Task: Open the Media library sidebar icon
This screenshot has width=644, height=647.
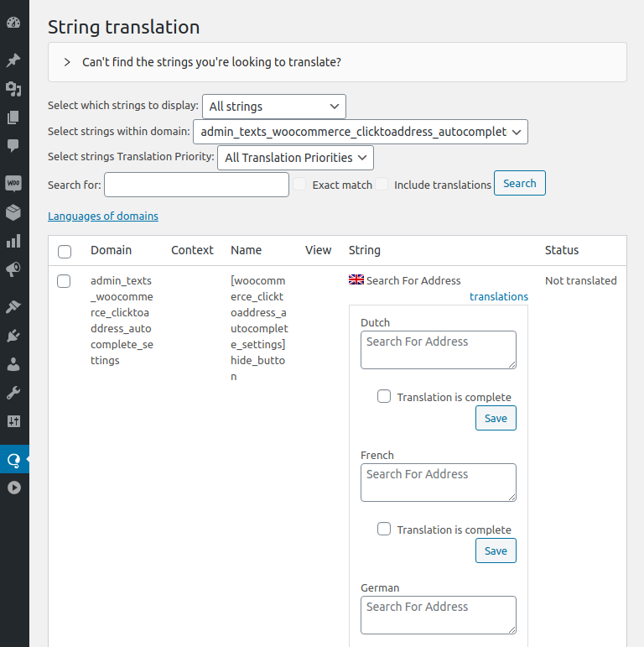Action: point(13,89)
